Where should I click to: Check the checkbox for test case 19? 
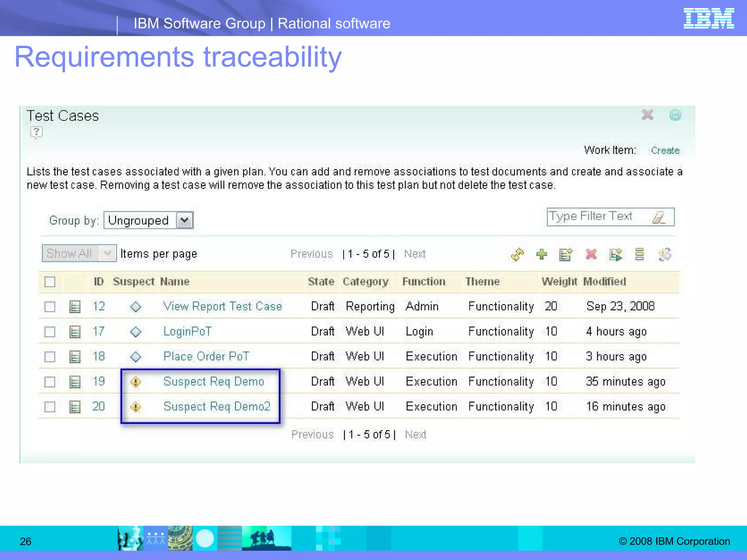point(50,382)
